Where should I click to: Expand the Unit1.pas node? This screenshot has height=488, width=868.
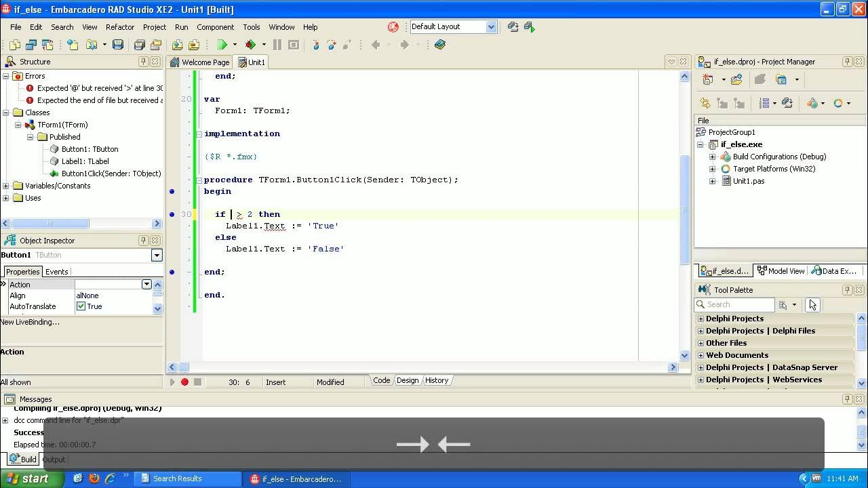[712, 181]
